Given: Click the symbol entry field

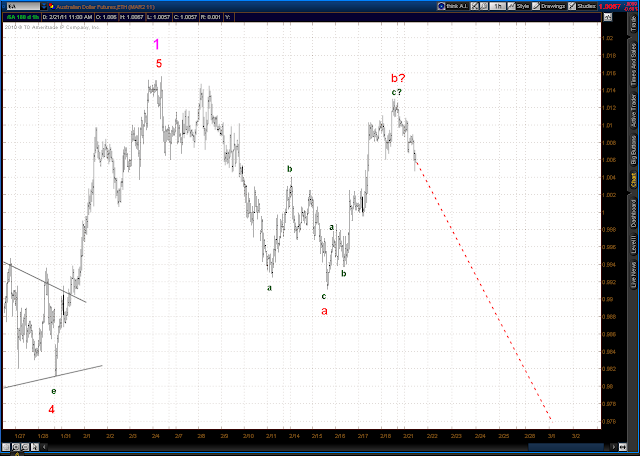Looking at the screenshot, I should (22, 7).
